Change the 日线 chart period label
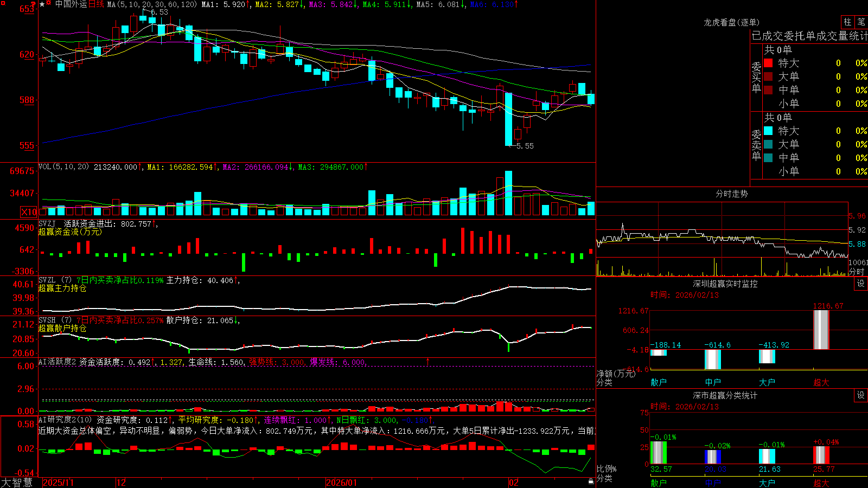This screenshot has width=868, height=488. (x=96, y=4)
